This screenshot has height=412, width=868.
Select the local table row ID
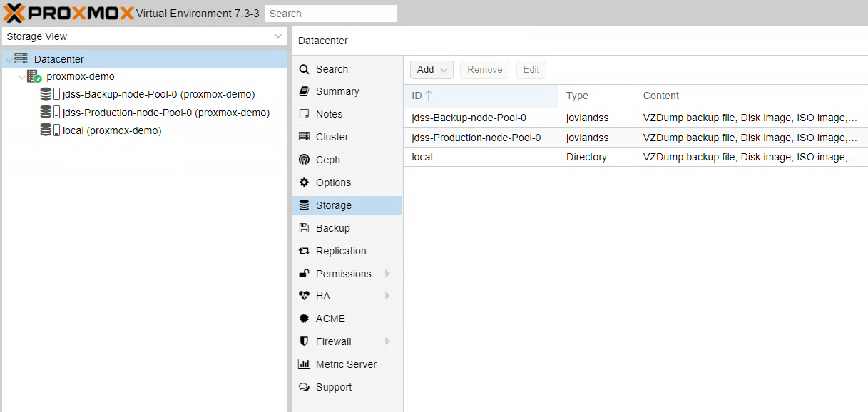pyautogui.click(x=422, y=157)
